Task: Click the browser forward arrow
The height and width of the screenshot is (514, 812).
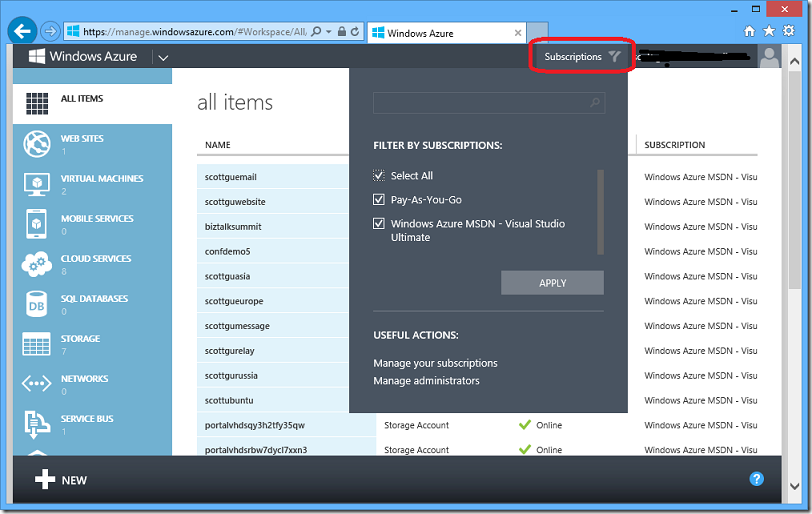Action: [50, 32]
